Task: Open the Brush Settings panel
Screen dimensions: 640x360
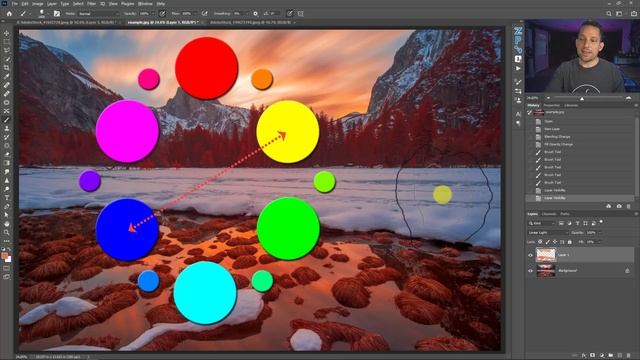Action: [57, 13]
